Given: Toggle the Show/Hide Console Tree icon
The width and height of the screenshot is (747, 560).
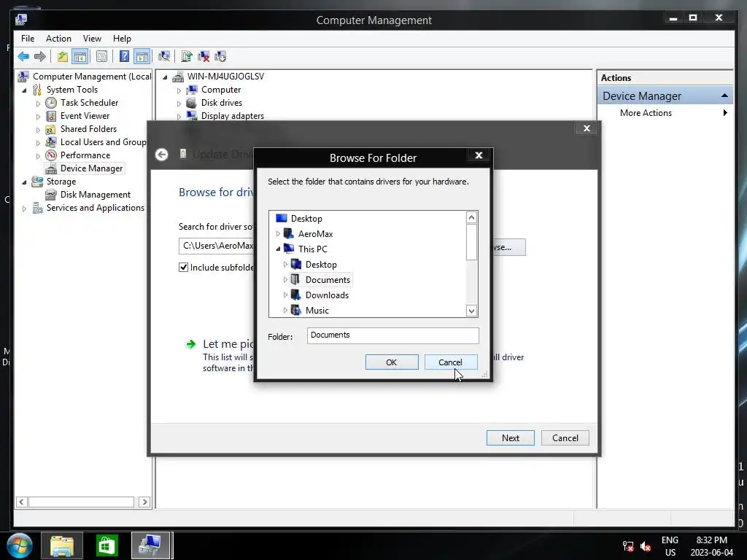Looking at the screenshot, I should (80, 57).
